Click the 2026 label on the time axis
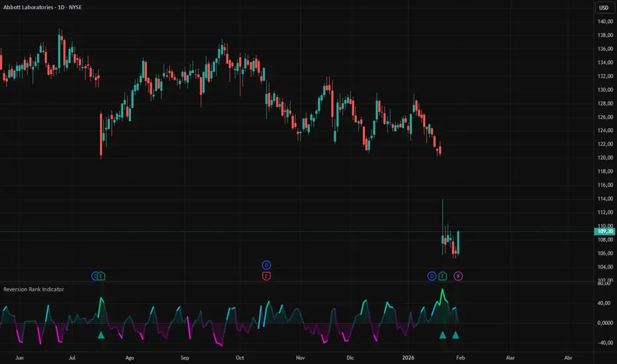 [x=408, y=357]
